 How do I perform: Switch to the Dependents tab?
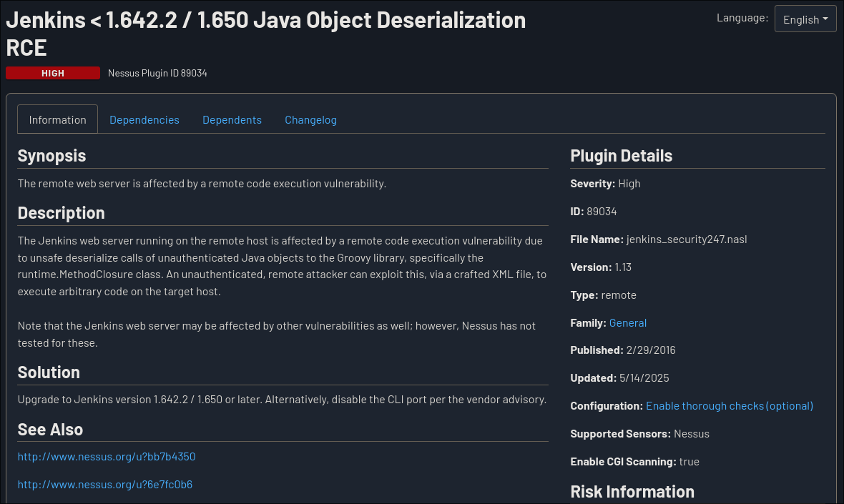click(232, 120)
